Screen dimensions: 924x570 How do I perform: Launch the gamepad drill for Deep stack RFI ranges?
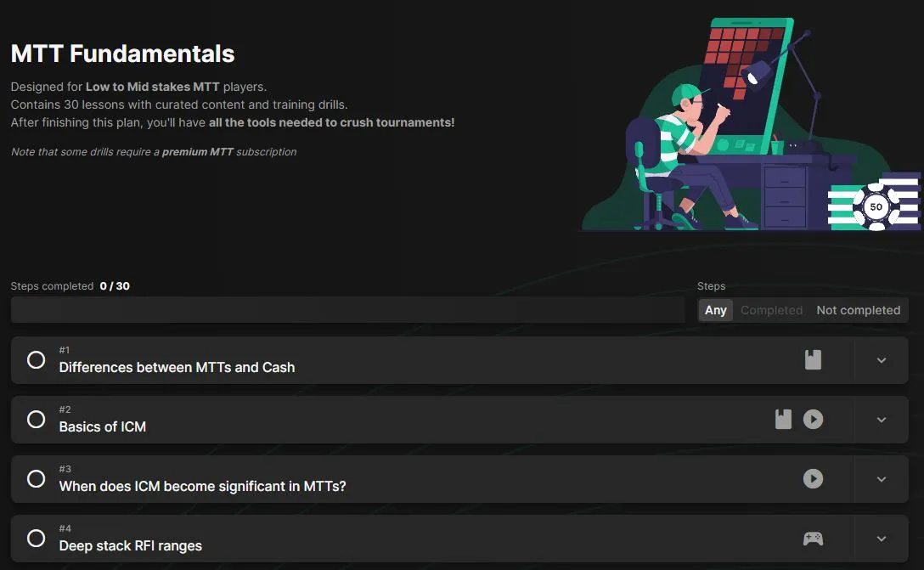814,539
